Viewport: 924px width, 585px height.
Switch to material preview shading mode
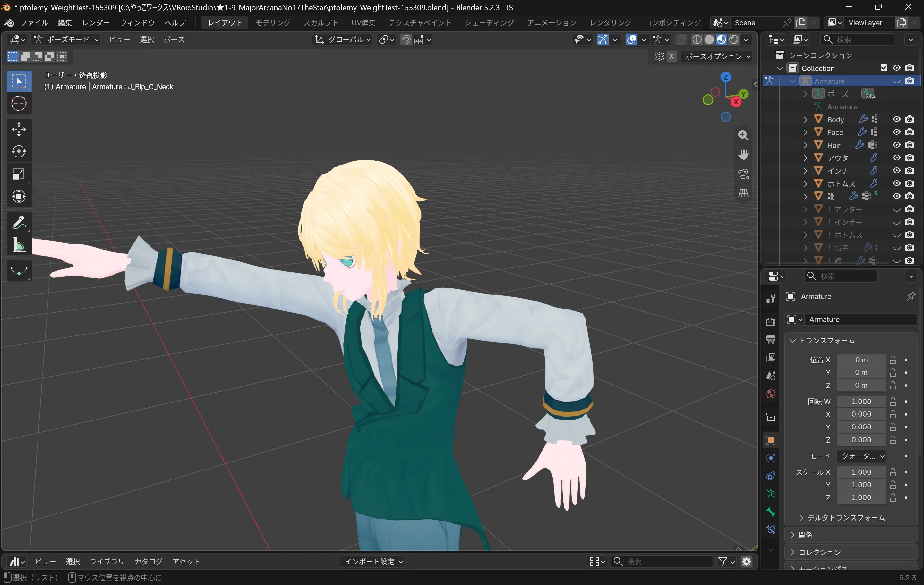pos(722,39)
